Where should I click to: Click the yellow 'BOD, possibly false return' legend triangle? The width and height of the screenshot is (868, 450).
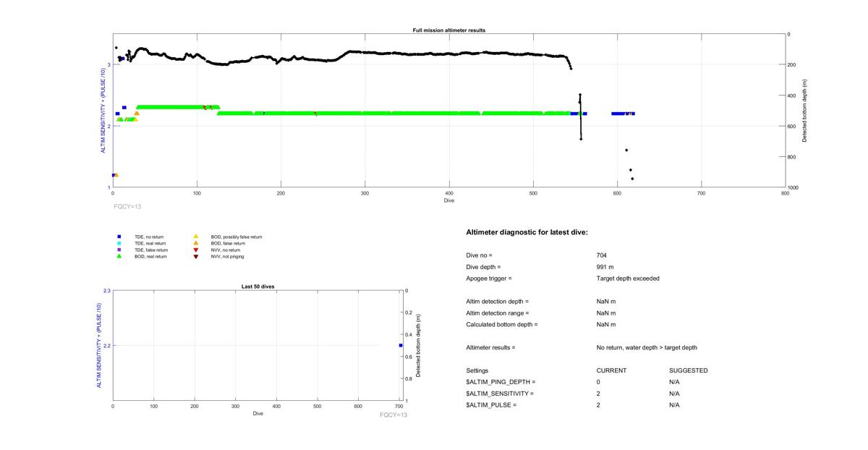point(195,237)
